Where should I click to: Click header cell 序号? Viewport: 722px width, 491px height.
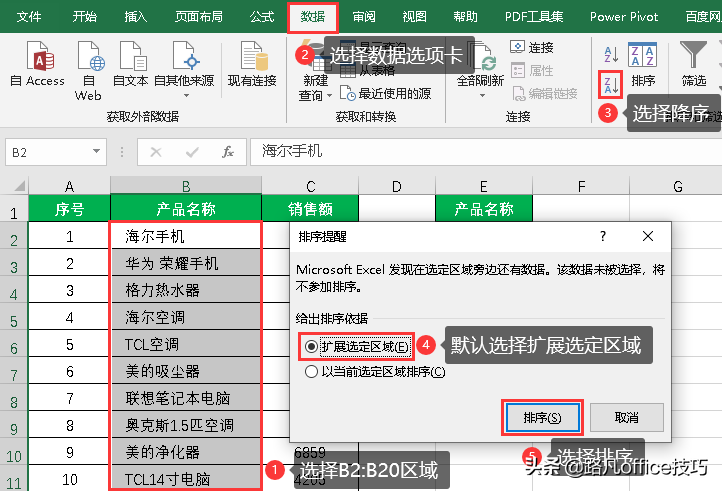click(x=70, y=209)
